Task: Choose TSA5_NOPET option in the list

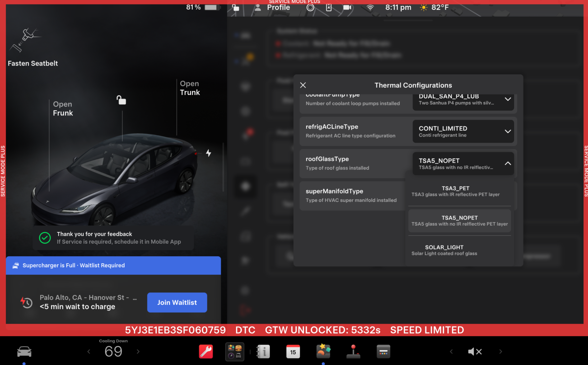Action: pyautogui.click(x=460, y=221)
